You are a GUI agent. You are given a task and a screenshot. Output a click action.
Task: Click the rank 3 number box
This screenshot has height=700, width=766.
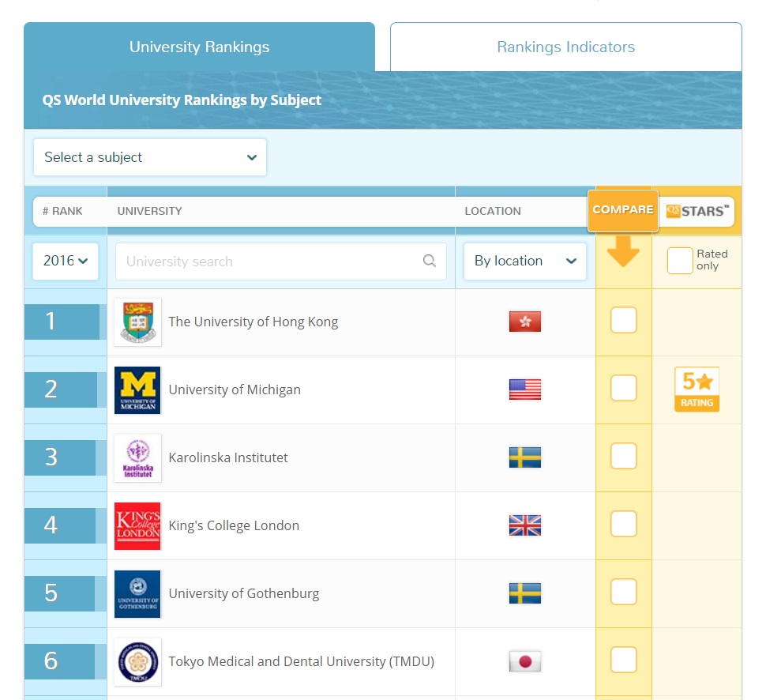point(60,457)
